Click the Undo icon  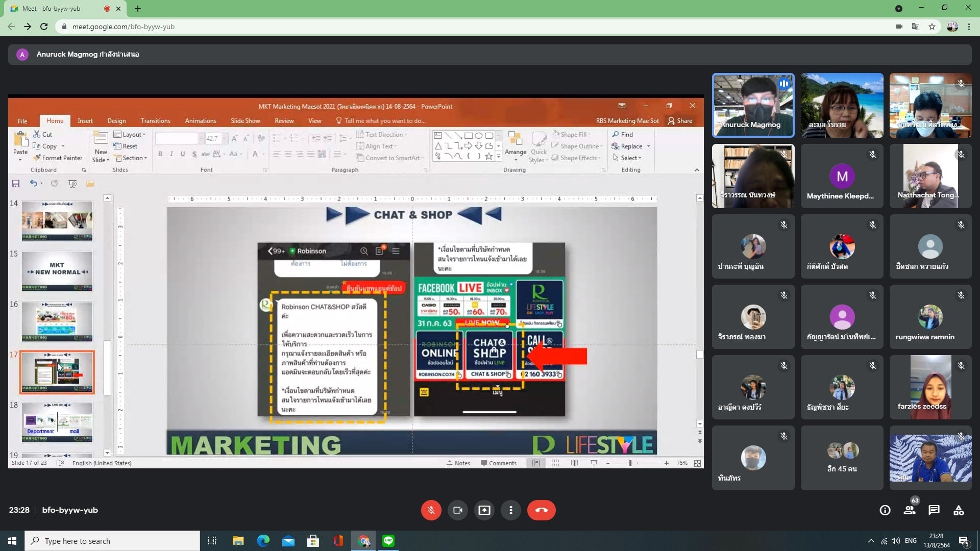tap(33, 184)
